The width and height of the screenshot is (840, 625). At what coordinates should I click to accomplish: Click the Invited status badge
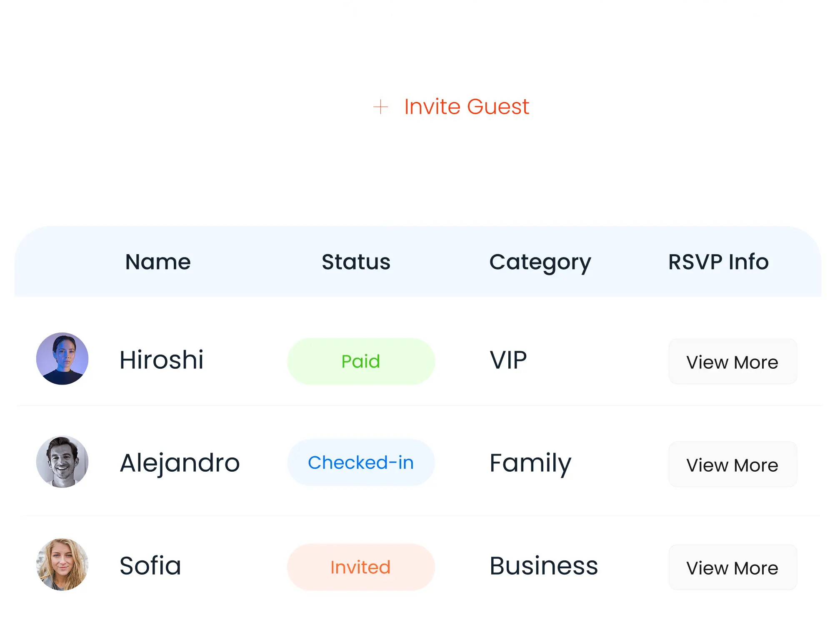pyautogui.click(x=361, y=567)
